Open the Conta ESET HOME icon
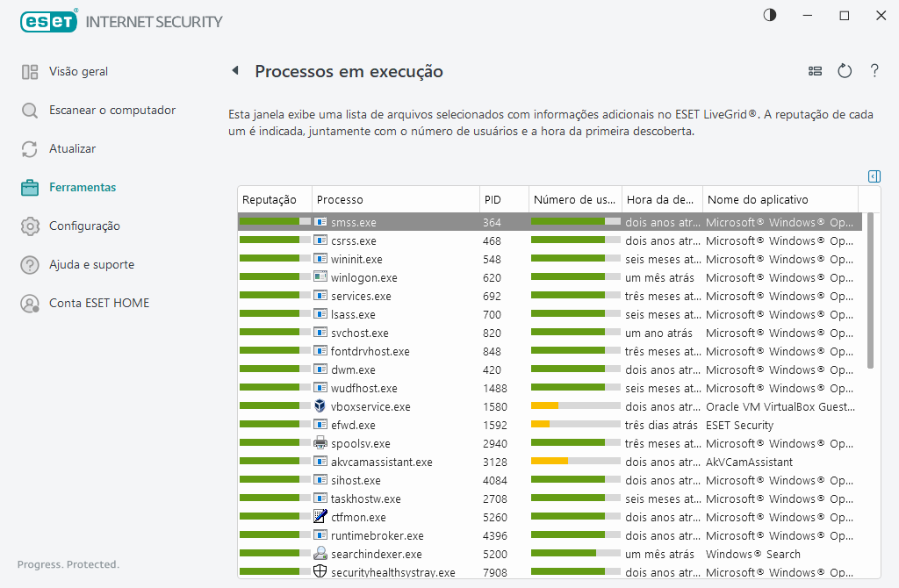899x588 pixels. pyautogui.click(x=29, y=303)
